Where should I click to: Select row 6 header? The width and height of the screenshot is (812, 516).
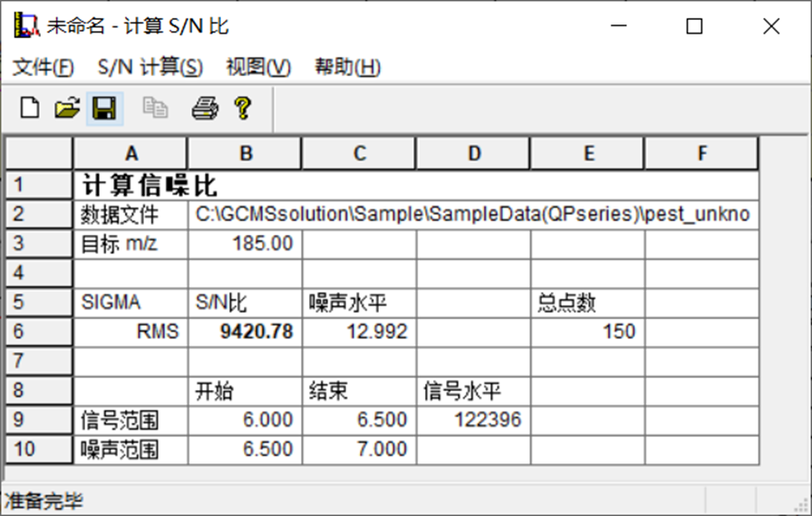tap(39, 332)
